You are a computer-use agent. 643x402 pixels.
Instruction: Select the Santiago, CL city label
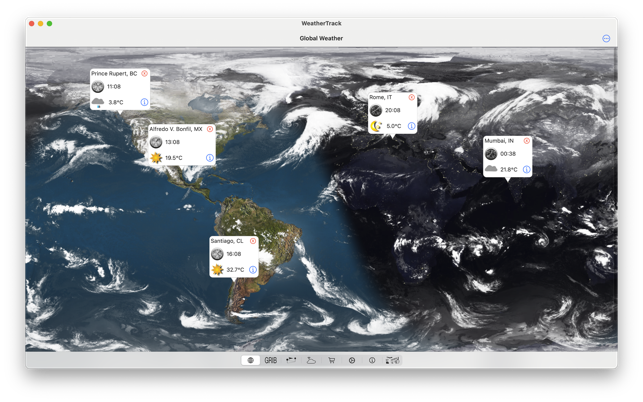click(227, 241)
